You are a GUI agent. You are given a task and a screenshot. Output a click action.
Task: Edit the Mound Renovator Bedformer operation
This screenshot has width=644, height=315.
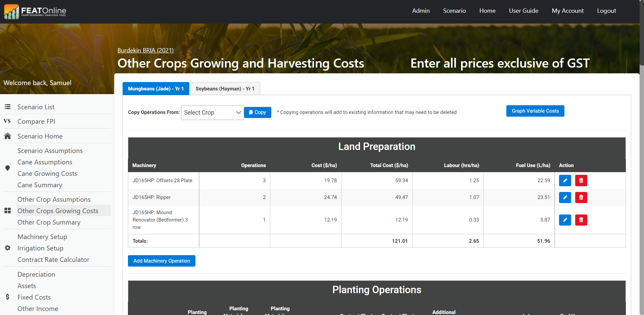coord(565,220)
